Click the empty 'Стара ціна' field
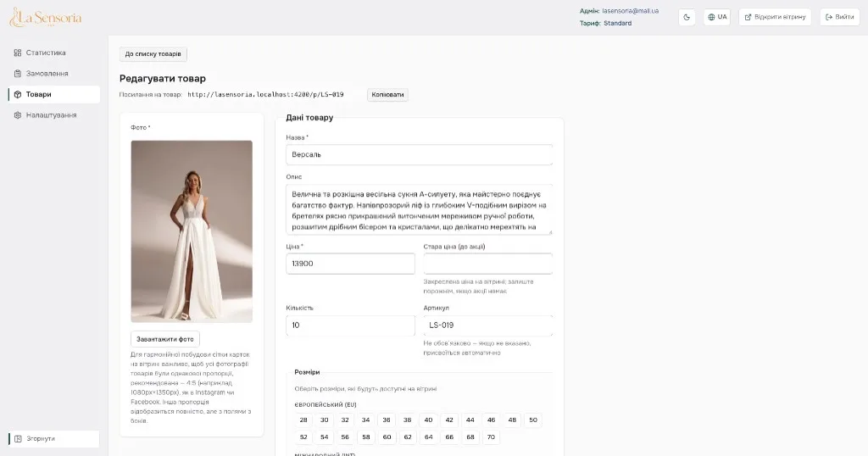868x456 pixels. point(487,264)
